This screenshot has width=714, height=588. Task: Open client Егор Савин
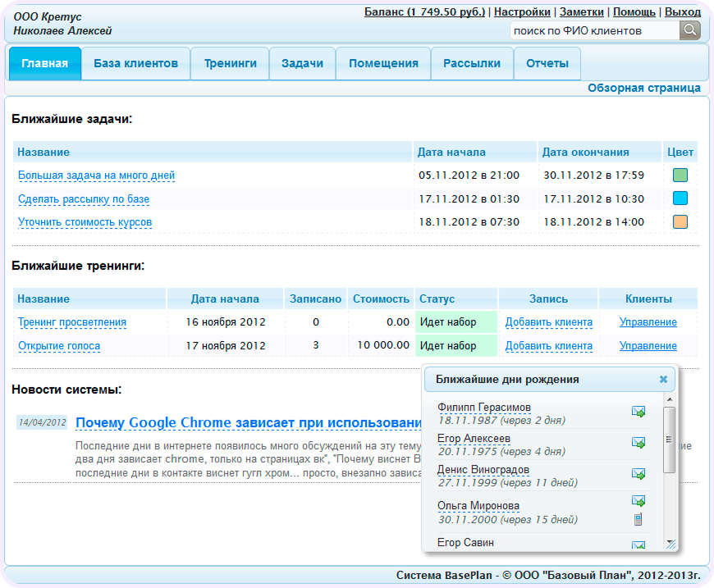point(465,543)
